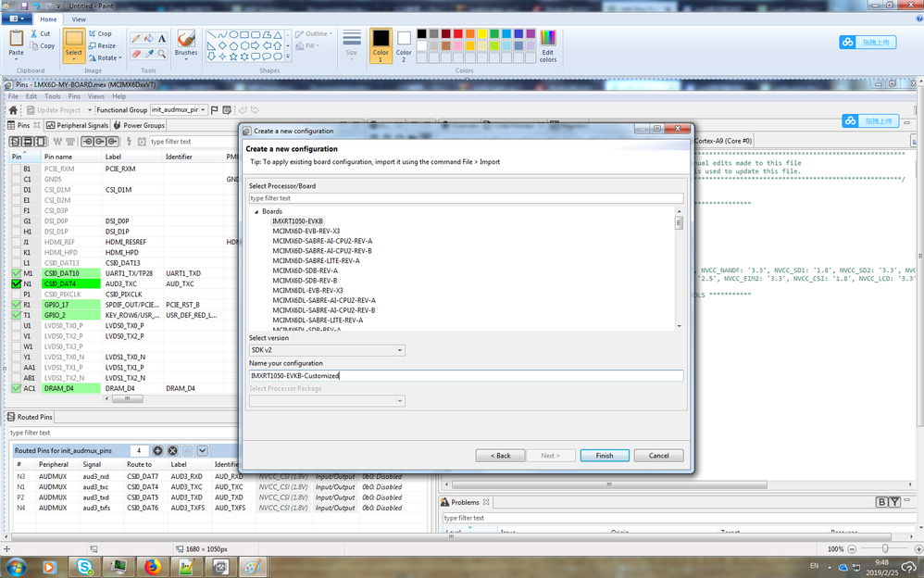Viewport: 924px width, 578px height.
Task: Enable the checkbox for pin B1
Action: 16,169
